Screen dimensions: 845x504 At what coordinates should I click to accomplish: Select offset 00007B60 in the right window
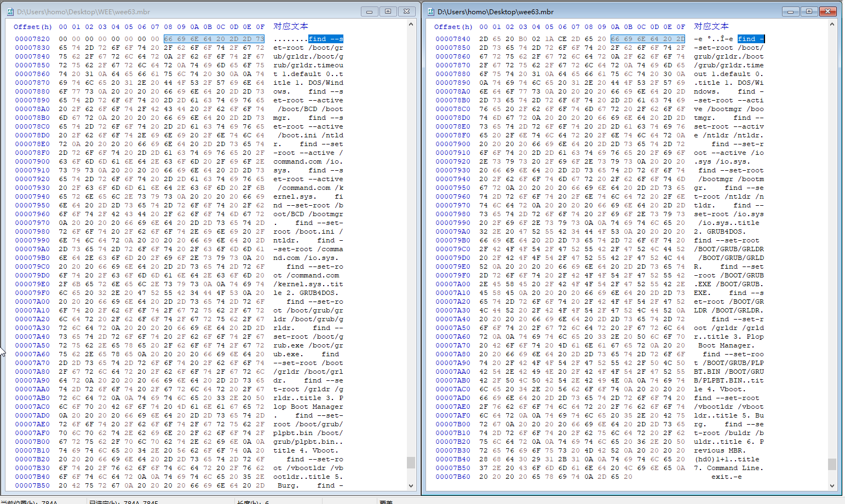click(x=453, y=477)
